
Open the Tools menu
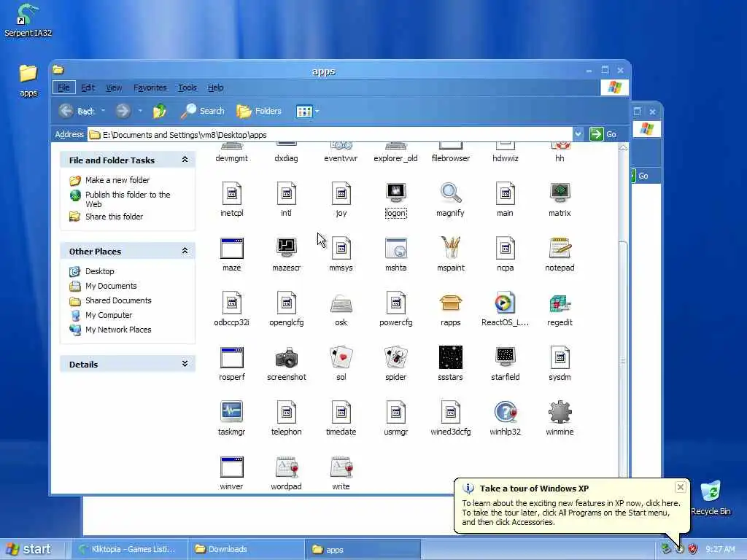pos(187,87)
